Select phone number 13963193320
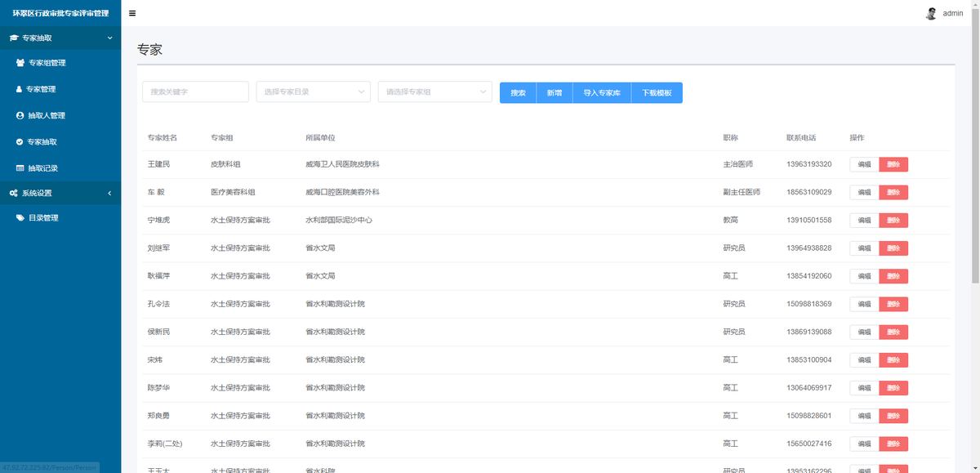This screenshot has height=473, width=980. point(809,164)
